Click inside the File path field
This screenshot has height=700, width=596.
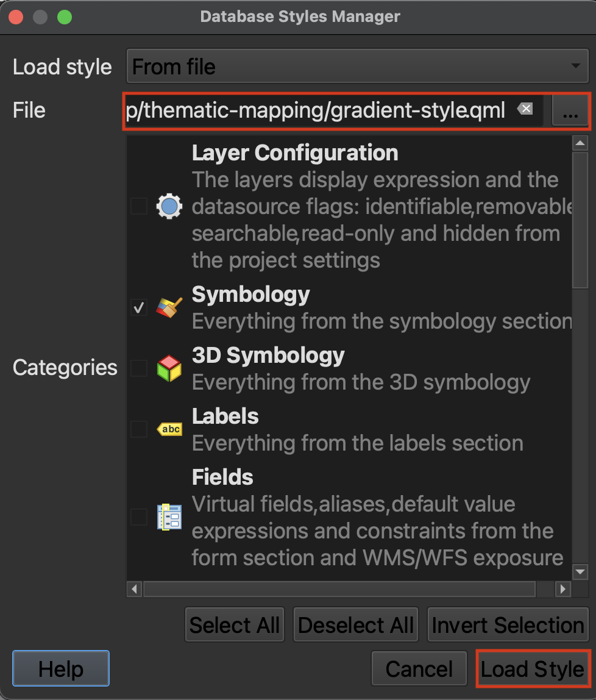click(x=317, y=111)
